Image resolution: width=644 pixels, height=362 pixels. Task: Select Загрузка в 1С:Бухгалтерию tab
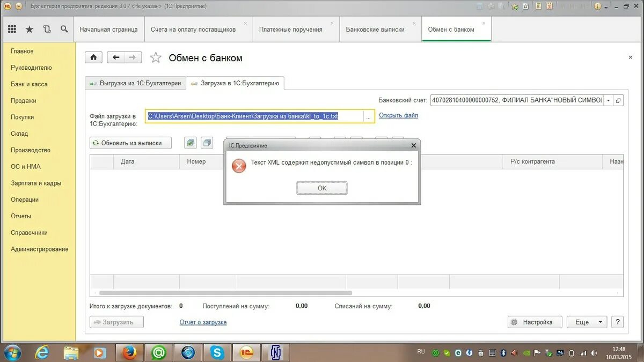[235, 83]
